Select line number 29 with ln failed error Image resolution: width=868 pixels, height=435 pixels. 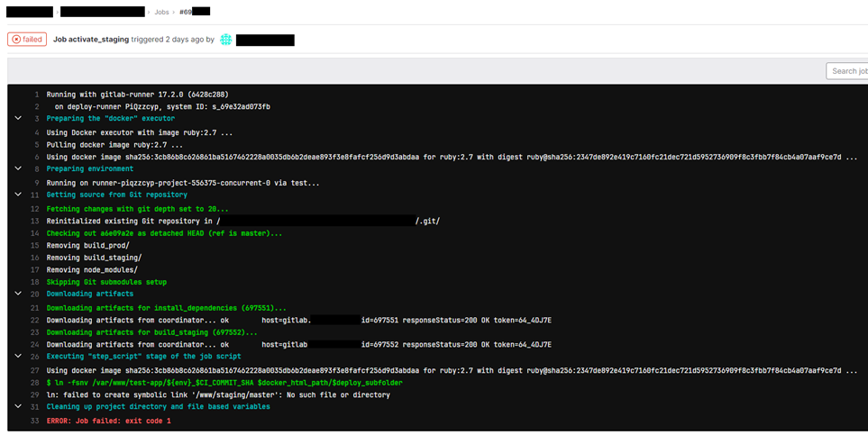(x=35, y=394)
